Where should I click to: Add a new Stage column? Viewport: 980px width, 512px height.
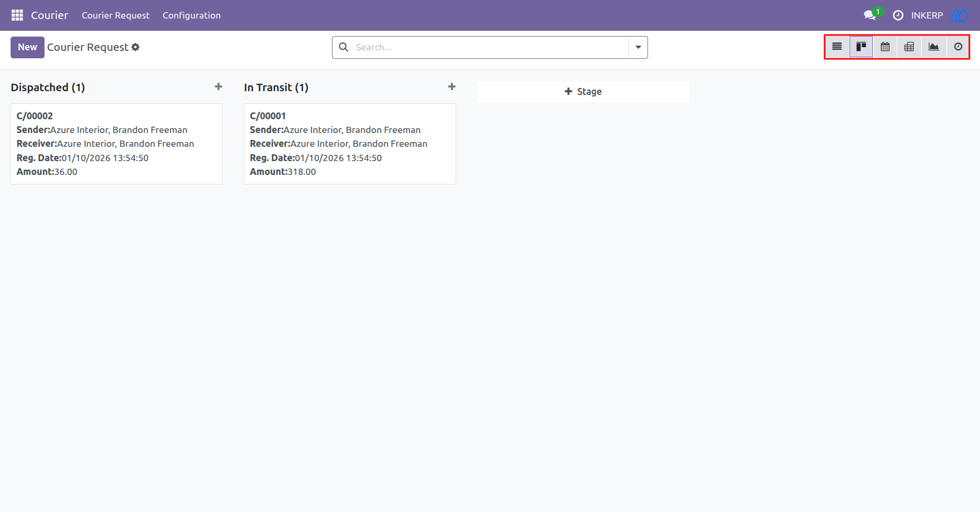pos(583,92)
